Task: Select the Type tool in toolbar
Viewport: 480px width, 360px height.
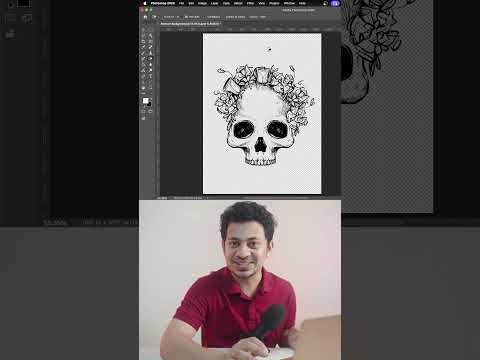Action: coord(150,76)
